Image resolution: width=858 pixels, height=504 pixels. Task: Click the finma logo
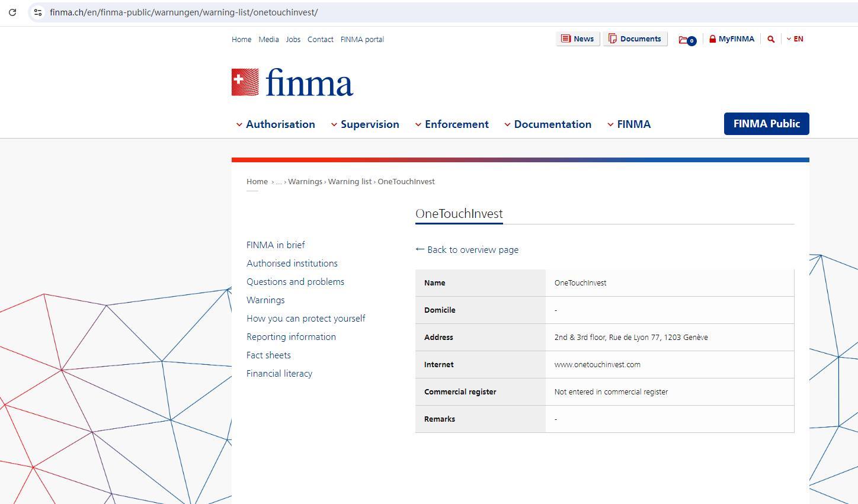pyautogui.click(x=292, y=82)
